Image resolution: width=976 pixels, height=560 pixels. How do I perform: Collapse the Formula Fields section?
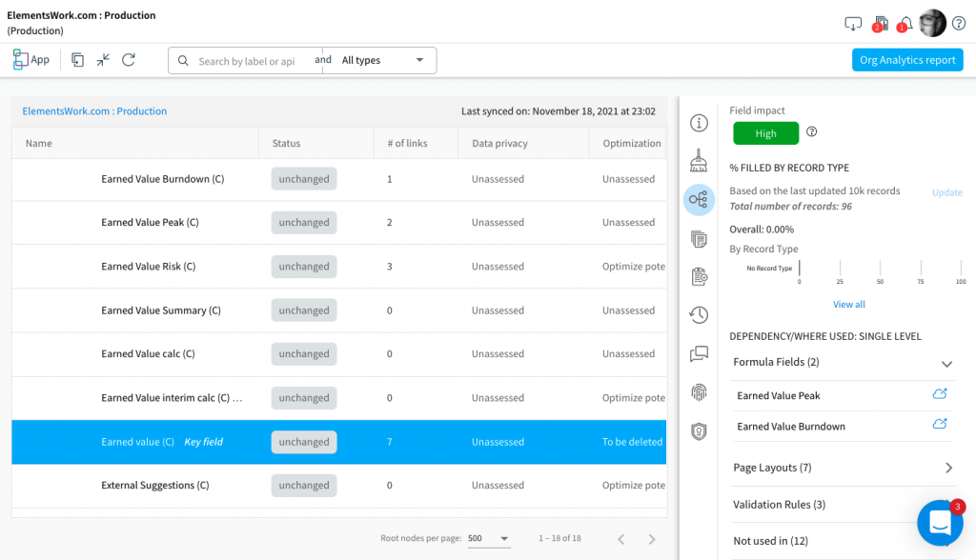point(946,363)
